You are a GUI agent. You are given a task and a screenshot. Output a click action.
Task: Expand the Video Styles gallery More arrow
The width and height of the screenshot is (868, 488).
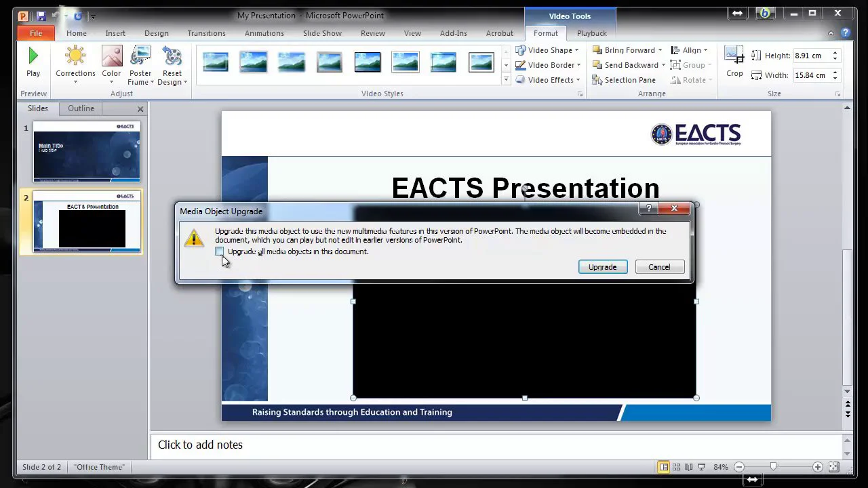point(506,80)
